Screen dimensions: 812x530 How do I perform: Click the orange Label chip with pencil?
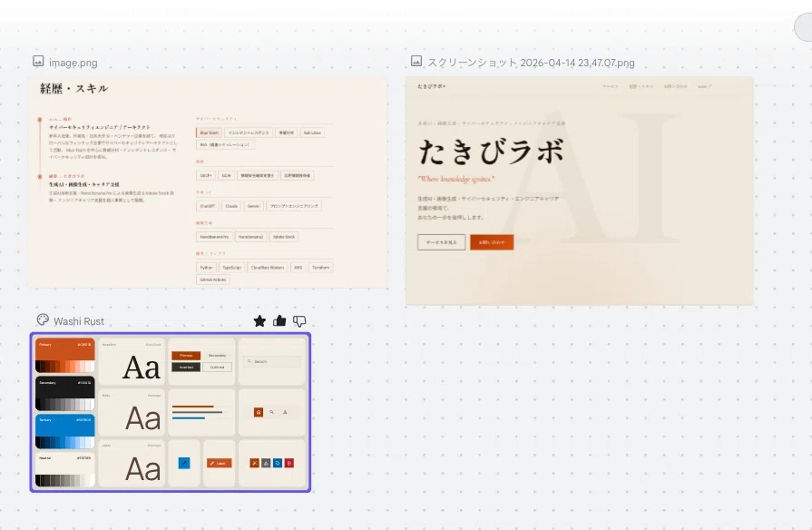click(219, 463)
